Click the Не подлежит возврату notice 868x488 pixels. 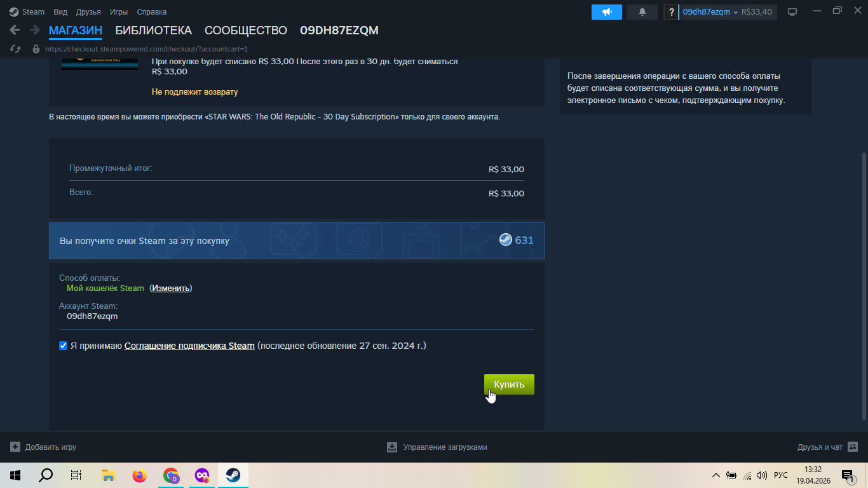click(x=194, y=92)
